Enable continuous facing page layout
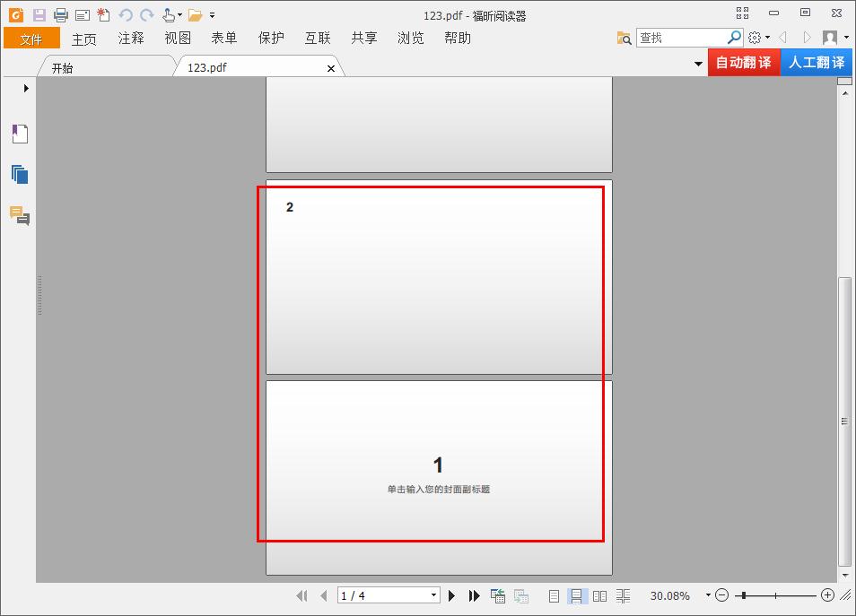 click(623, 595)
